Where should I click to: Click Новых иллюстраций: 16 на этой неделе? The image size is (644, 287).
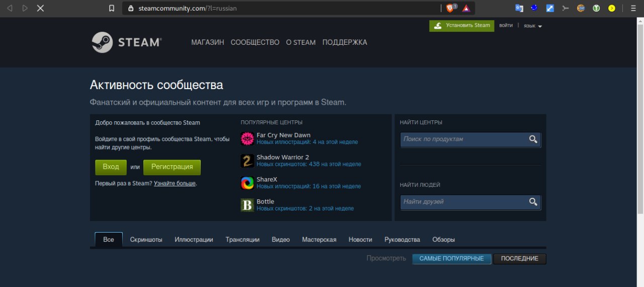(308, 186)
